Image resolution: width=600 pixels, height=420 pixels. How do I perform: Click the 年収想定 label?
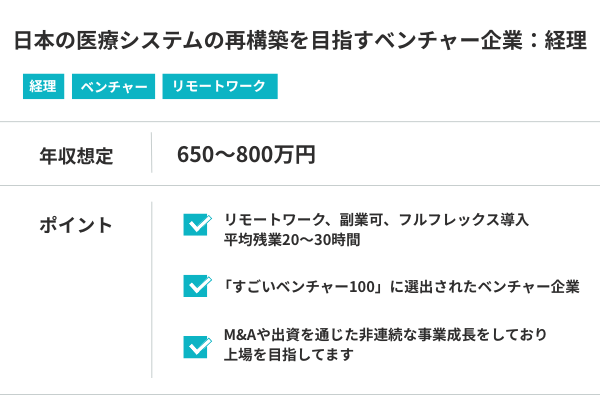(76, 155)
